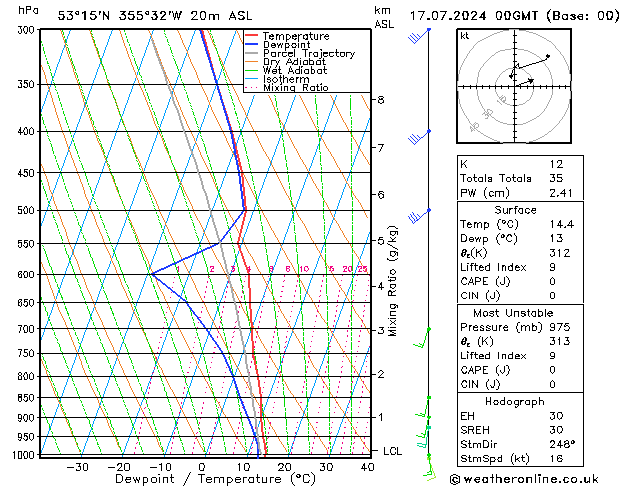Viewport: 629px width, 486px height.
Task: Click the 8 km altitude tick label
Action: click(x=381, y=99)
